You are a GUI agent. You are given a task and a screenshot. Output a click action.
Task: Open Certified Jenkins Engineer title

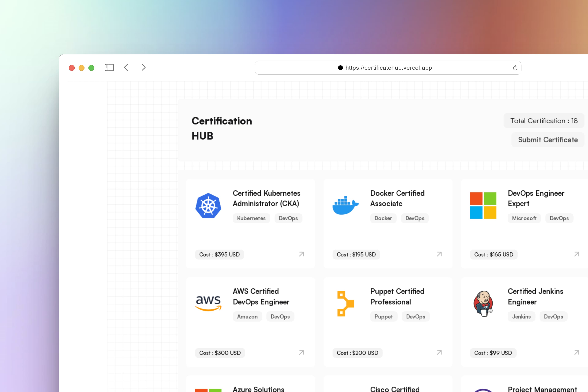click(x=535, y=296)
